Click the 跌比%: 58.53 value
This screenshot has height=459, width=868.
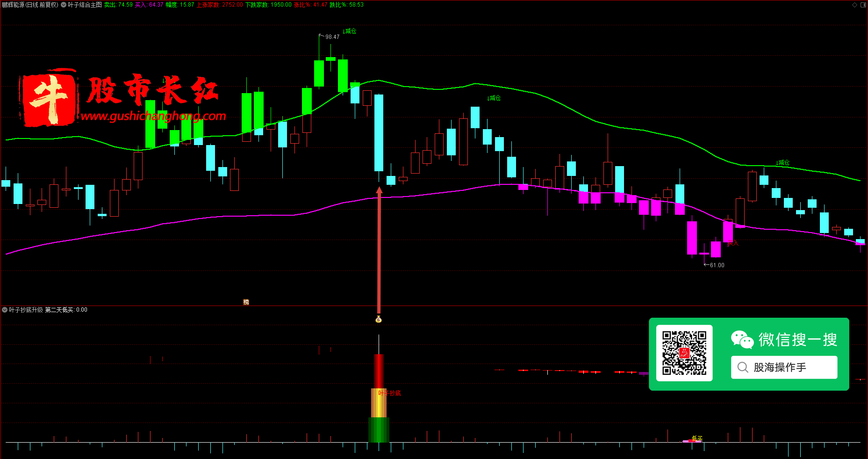pos(346,5)
